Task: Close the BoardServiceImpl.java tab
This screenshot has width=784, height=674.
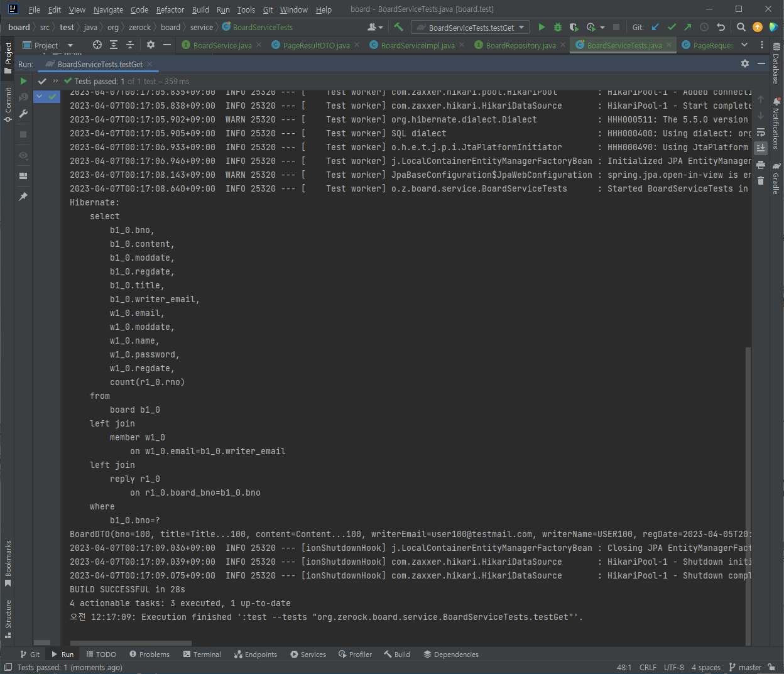Action: [x=462, y=45]
